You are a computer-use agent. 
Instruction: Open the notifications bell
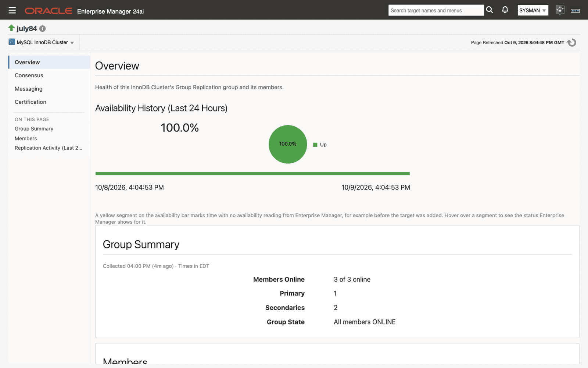click(505, 10)
